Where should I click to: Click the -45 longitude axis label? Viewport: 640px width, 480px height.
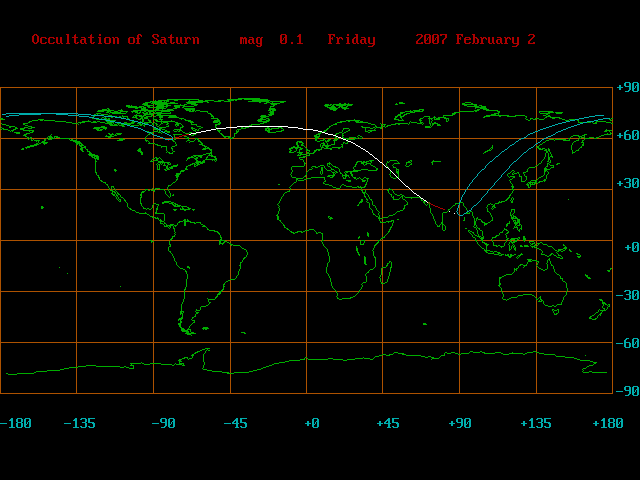coord(234,423)
